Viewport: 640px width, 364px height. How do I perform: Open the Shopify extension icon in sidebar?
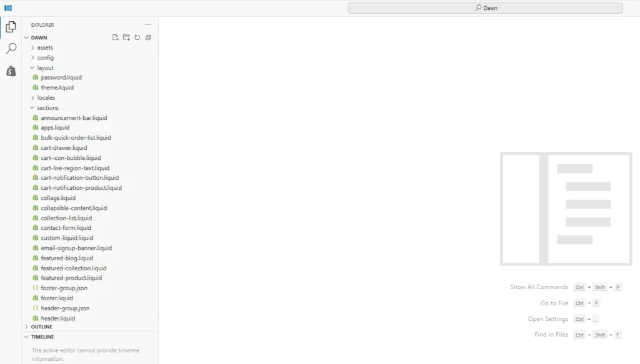pyautogui.click(x=11, y=71)
